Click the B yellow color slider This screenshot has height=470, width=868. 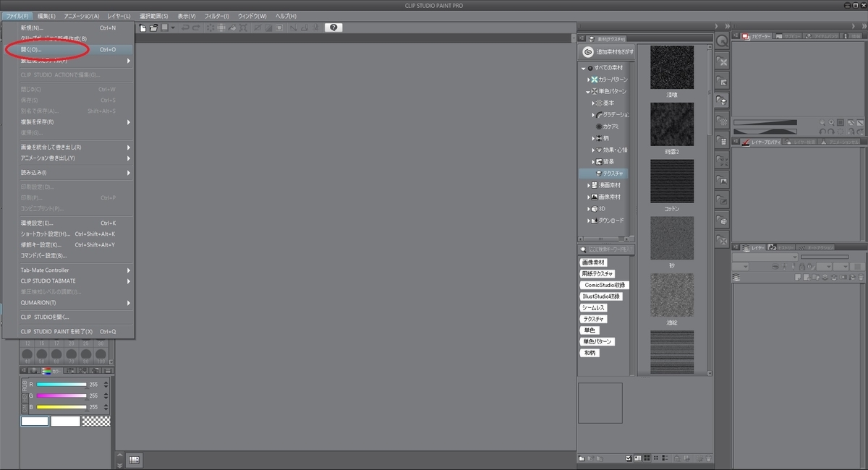pyautogui.click(x=61, y=407)
